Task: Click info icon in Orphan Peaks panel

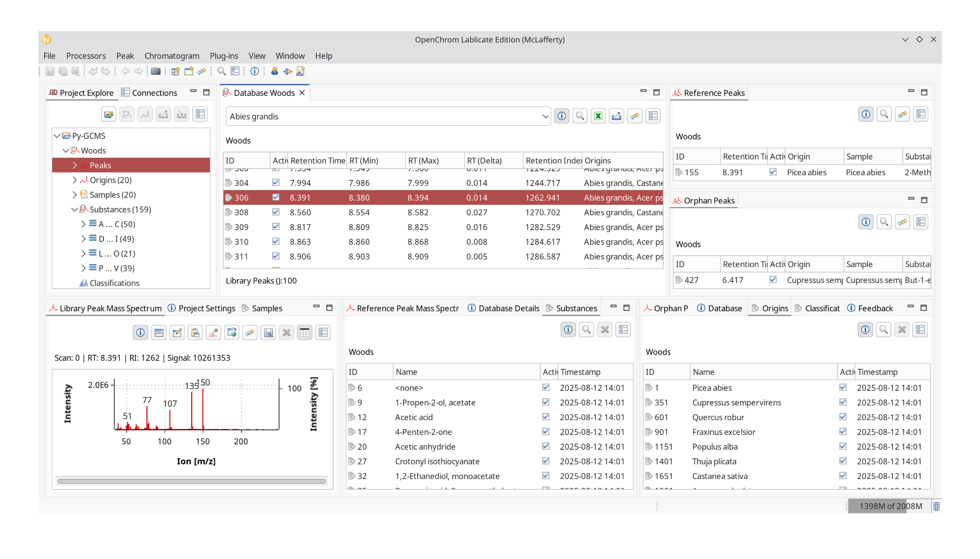Action: pos(866,222)
